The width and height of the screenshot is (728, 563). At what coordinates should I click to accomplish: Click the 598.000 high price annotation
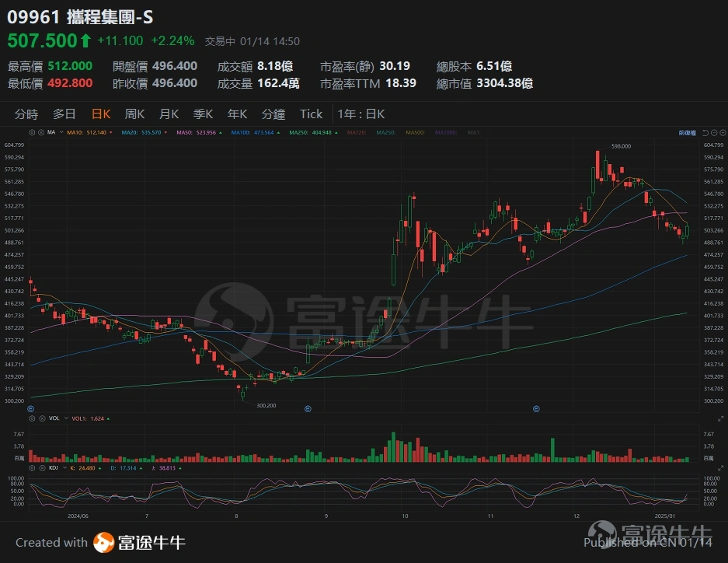[x=622, y=146]
